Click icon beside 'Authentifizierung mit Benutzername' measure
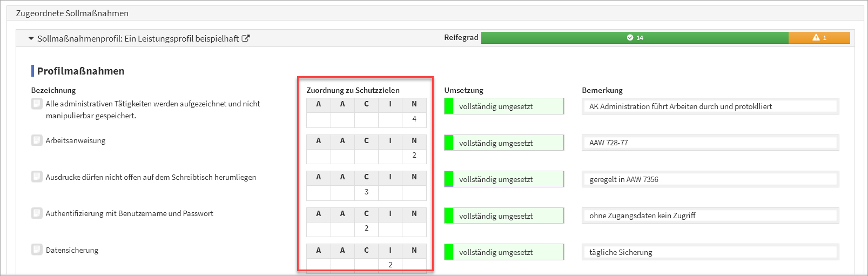Screen dimensions: 868x276 click(x=37, y=213)
